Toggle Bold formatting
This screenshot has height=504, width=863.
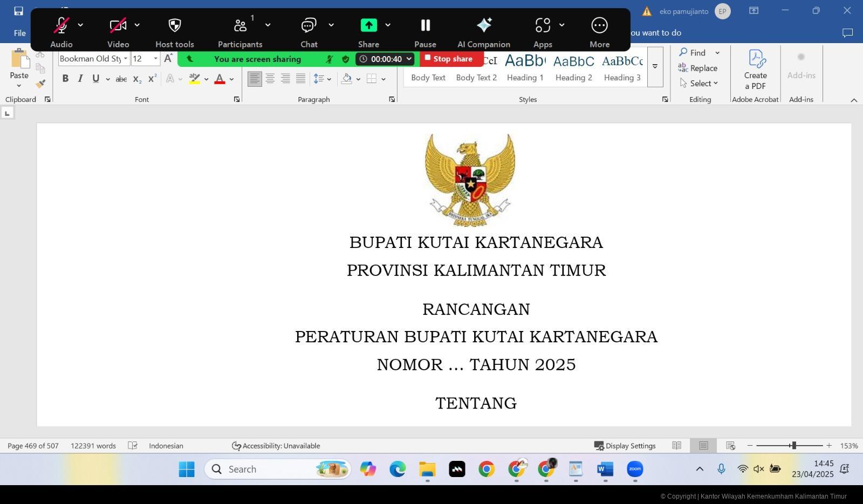click(x=65, y=79)
